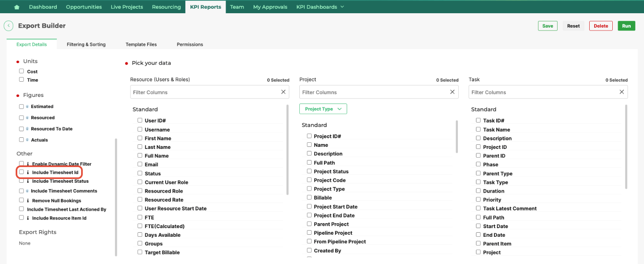Viewport: 644px width, 264px height.
Task: Select the Email resource column checkbox
Action: 140,164
